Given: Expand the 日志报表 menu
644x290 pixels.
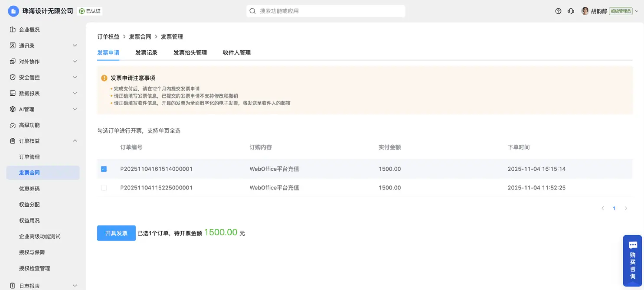Looking at the screenshot, I should coord(75,285).
